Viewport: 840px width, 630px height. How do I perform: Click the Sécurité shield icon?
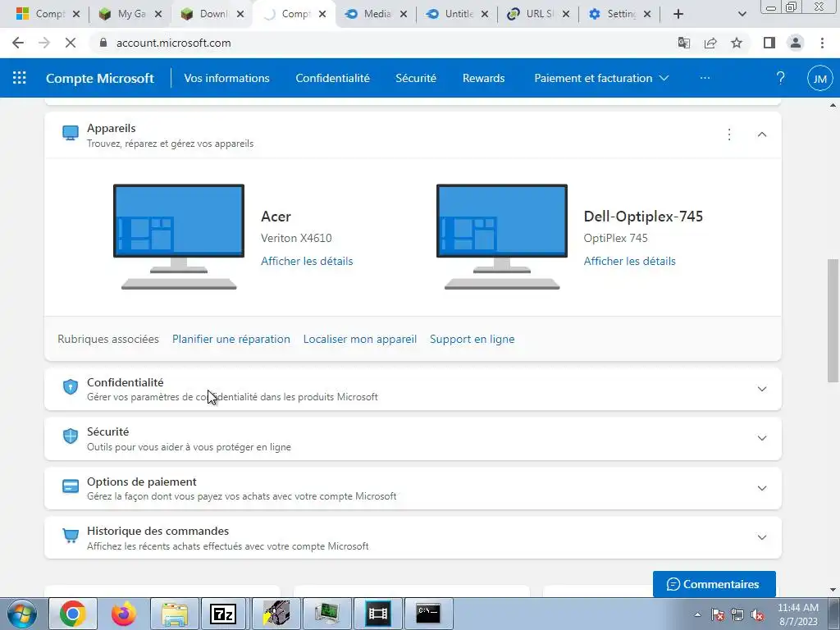[x=71, y=436]
